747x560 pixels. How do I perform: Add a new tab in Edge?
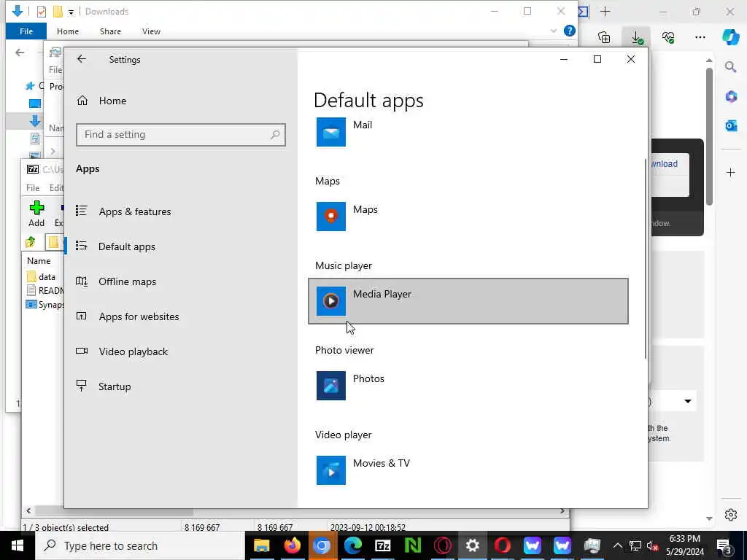pyautogui.click(x=605, y=12)
